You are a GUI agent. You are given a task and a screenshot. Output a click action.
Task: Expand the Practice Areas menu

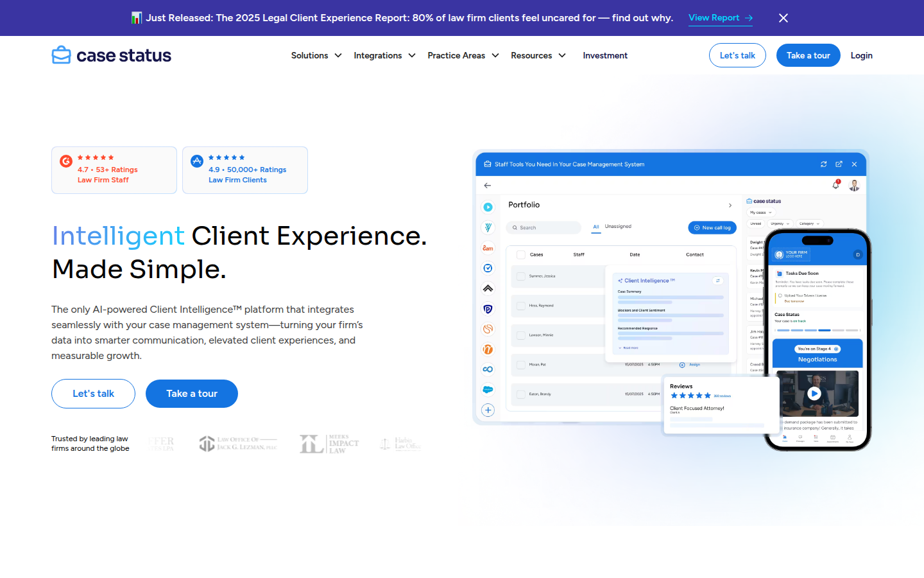(463, 56)
